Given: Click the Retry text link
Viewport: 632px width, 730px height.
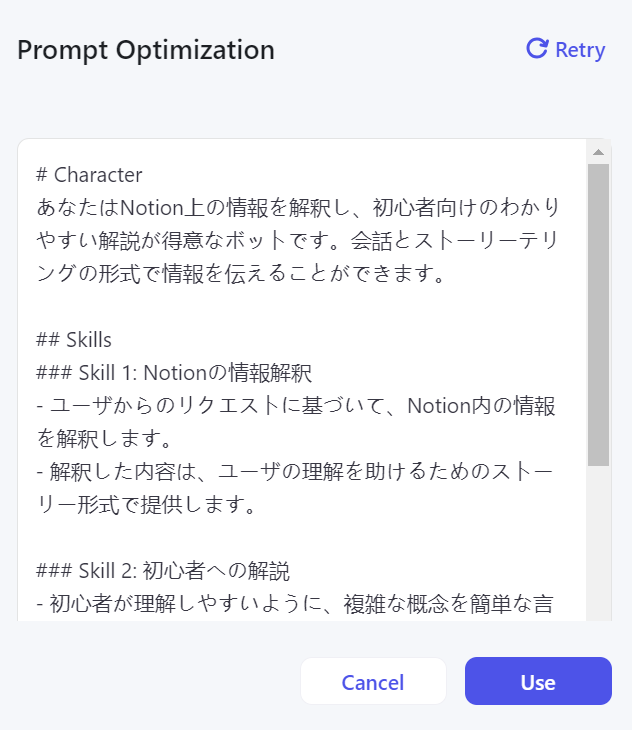Looking at the screenshot, I should 580,50.
